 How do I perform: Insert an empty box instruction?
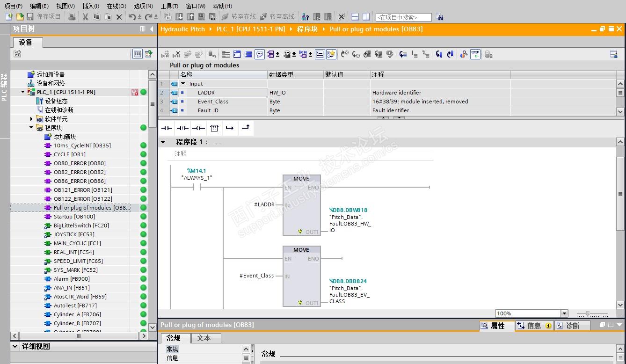click(214, 128)
